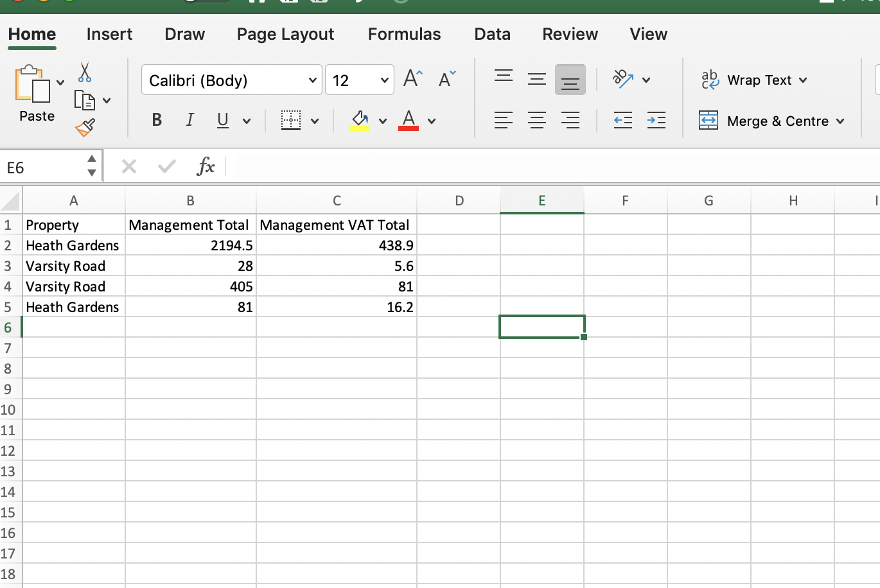Screen dimensions: 880x588
Task: Switch to the Formulas tab
Action: 404,34
